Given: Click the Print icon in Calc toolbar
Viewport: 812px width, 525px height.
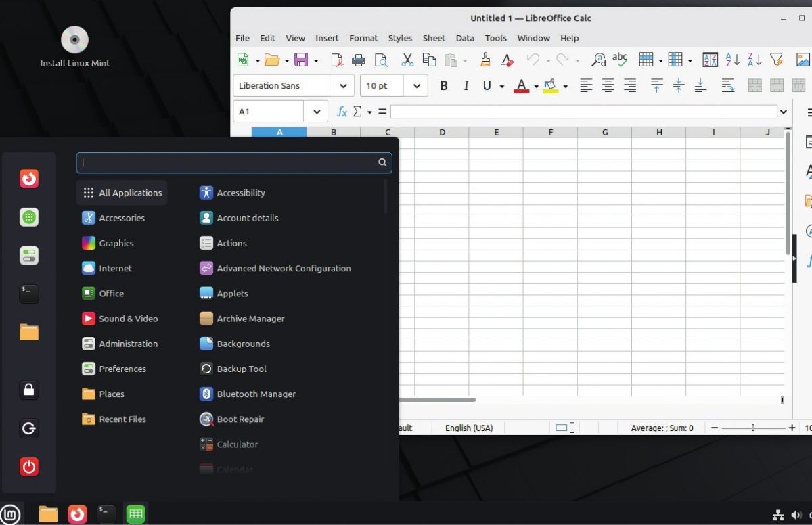Looking at the screenshot, I should pos(359,60).
